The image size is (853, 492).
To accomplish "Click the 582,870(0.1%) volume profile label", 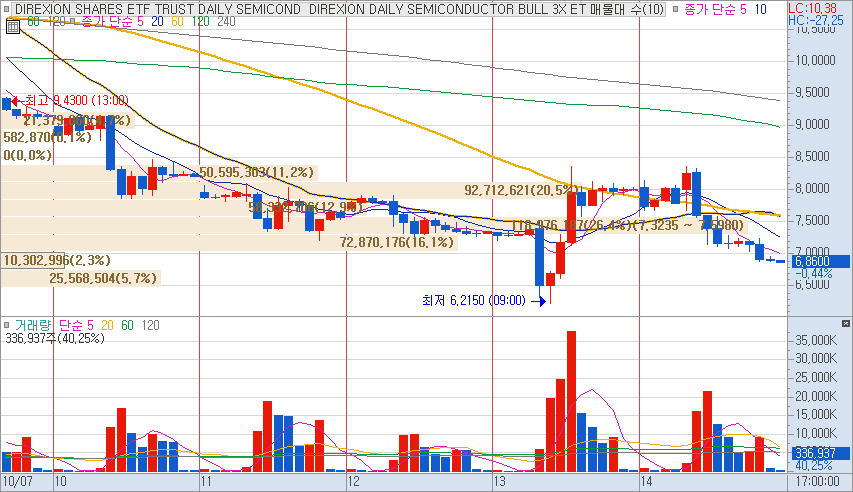I will (47, 137).
